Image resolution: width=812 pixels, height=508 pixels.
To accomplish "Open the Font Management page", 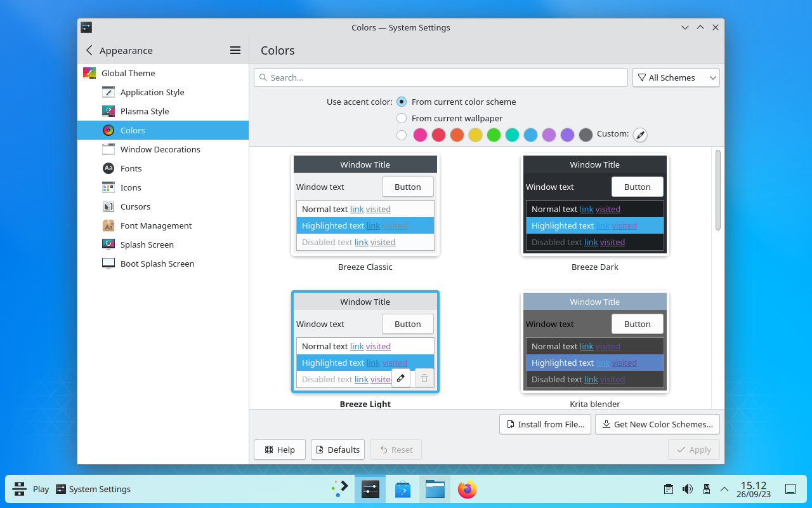I will pyautogui.click(x=163, y=225).
